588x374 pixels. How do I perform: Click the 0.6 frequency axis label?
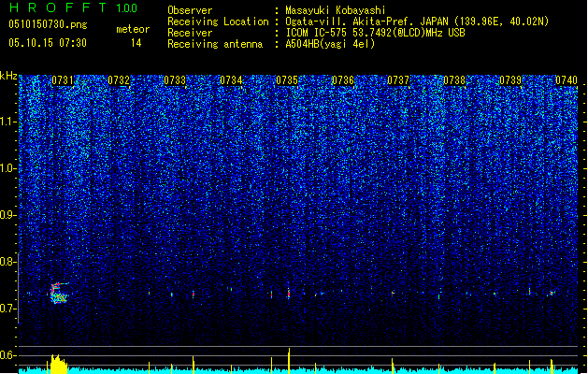(8, 355)
